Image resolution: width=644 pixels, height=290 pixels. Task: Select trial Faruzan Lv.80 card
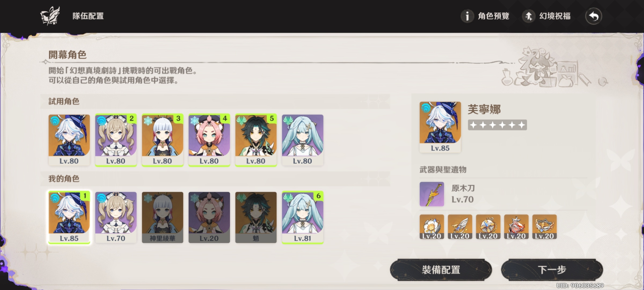pyautogui.click(x=303, y=140)
